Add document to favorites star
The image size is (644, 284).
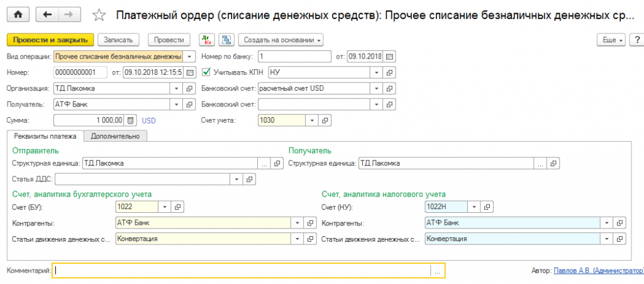tap(99, 16)
